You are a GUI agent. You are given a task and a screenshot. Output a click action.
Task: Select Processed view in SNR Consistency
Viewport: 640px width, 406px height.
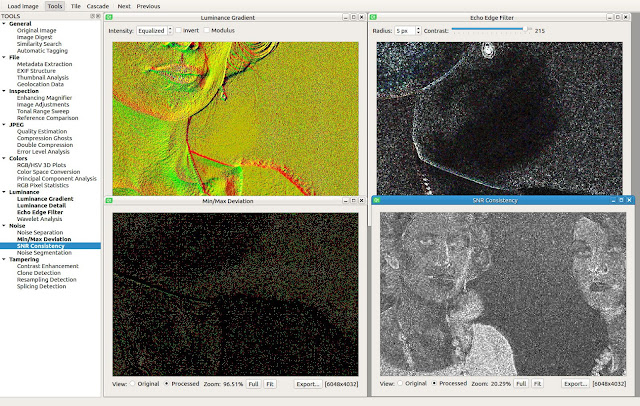coord(434,383)
